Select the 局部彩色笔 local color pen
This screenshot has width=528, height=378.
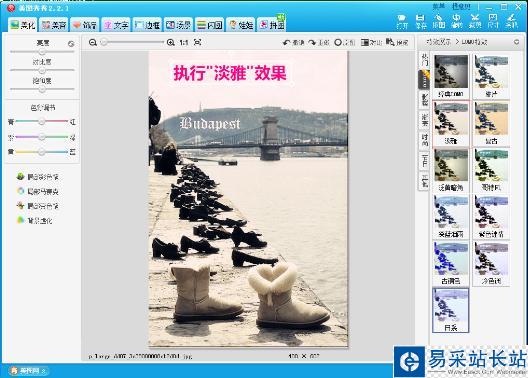(x=38, y=176)
